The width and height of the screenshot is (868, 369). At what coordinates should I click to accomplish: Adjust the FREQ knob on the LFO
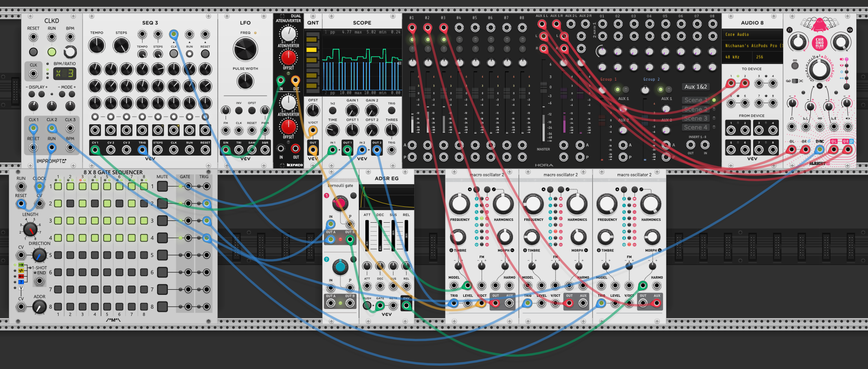pyautogui.click(x=245, y=49)
